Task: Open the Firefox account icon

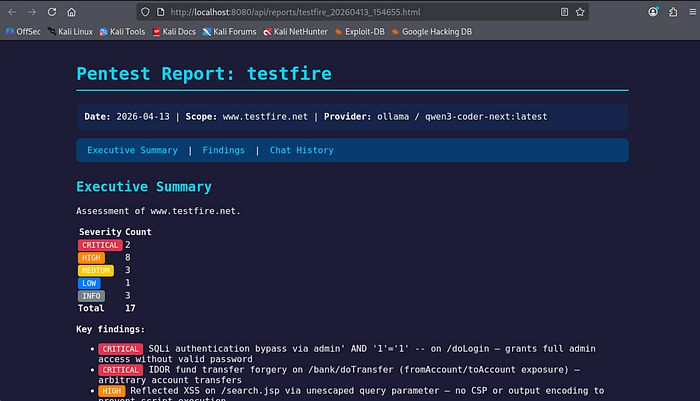Action: [653, 12]
